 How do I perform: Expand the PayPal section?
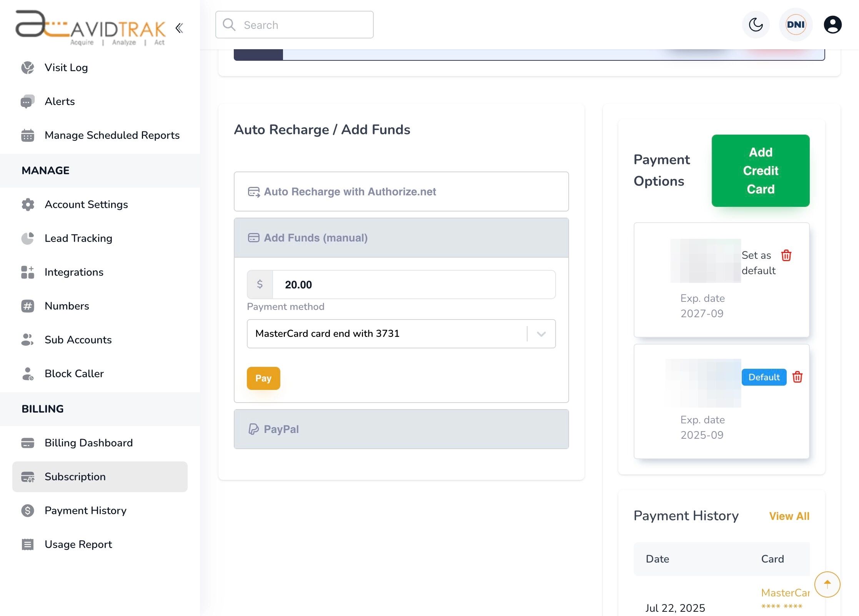click(x=401, y=429)
